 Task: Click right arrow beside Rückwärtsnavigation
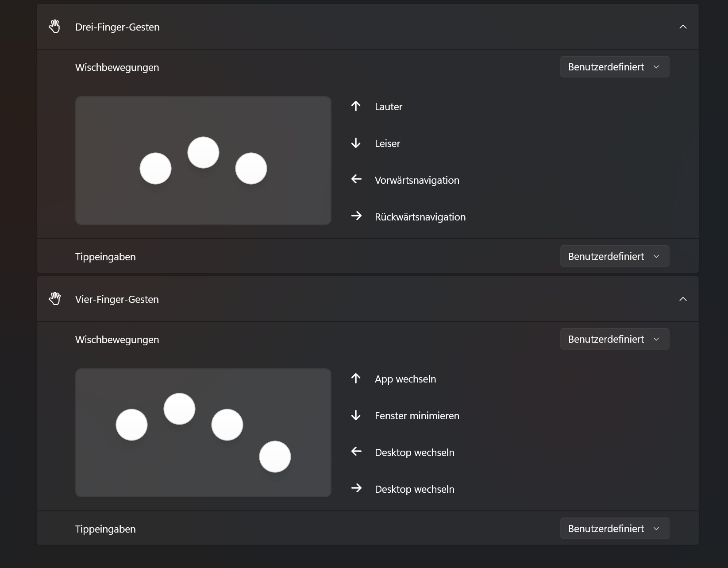pos(356,216)
